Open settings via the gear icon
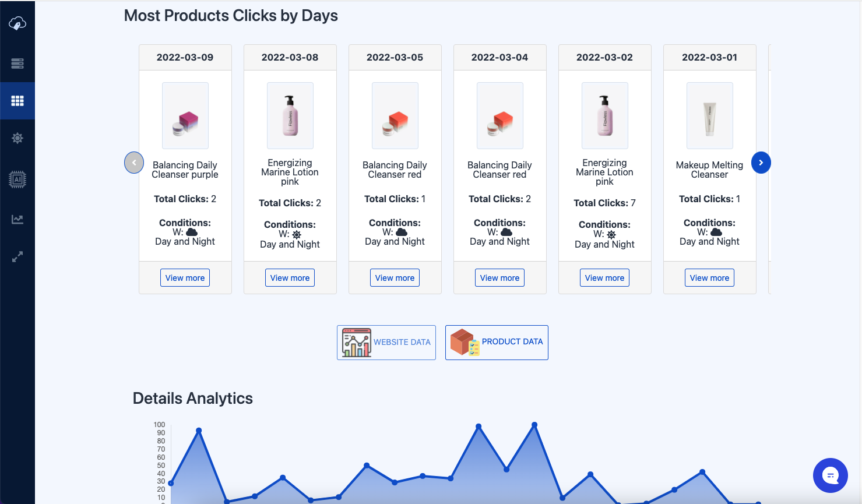Screen dimensions: 862x504 (x=17, y=138)
